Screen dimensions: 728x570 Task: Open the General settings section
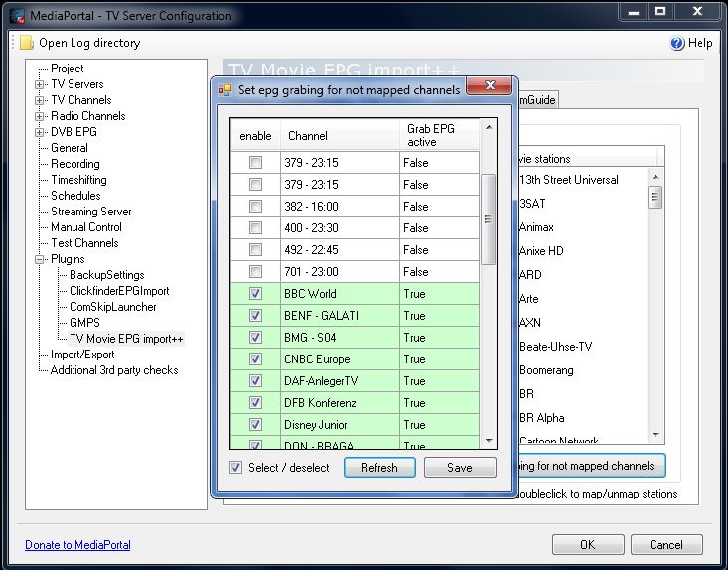click(70, 148)
